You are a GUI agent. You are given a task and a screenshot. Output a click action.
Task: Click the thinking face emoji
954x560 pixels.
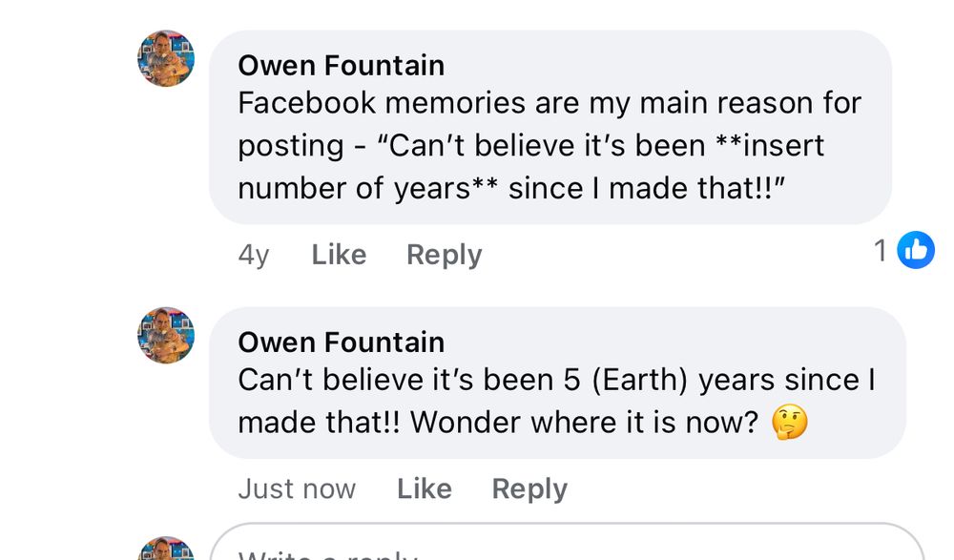coord(789,422)
